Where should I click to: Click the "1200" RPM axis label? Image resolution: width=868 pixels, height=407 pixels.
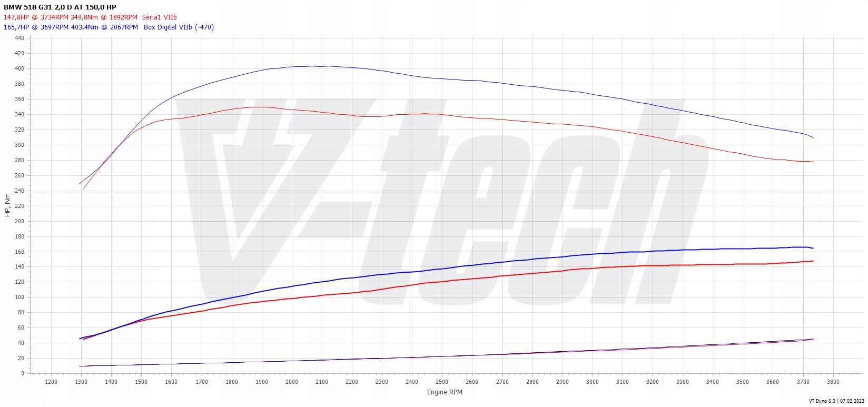pyautogui.click(x=51, y=382)
